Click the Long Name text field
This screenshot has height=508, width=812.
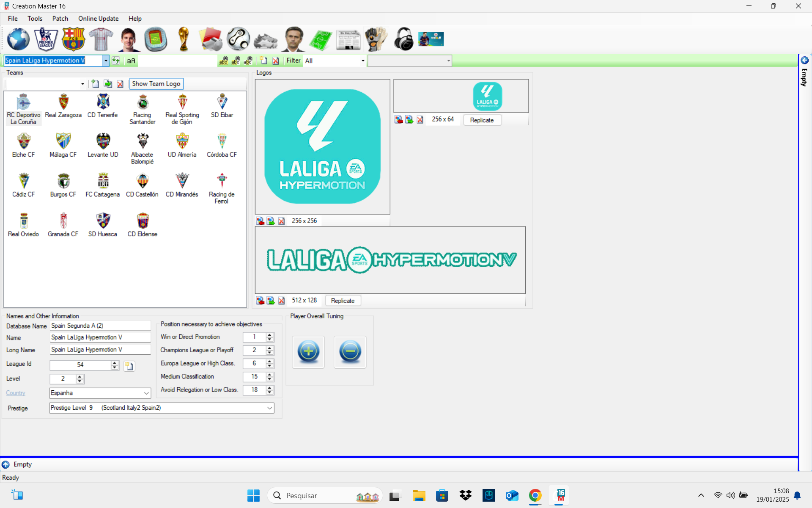point(100,350)
